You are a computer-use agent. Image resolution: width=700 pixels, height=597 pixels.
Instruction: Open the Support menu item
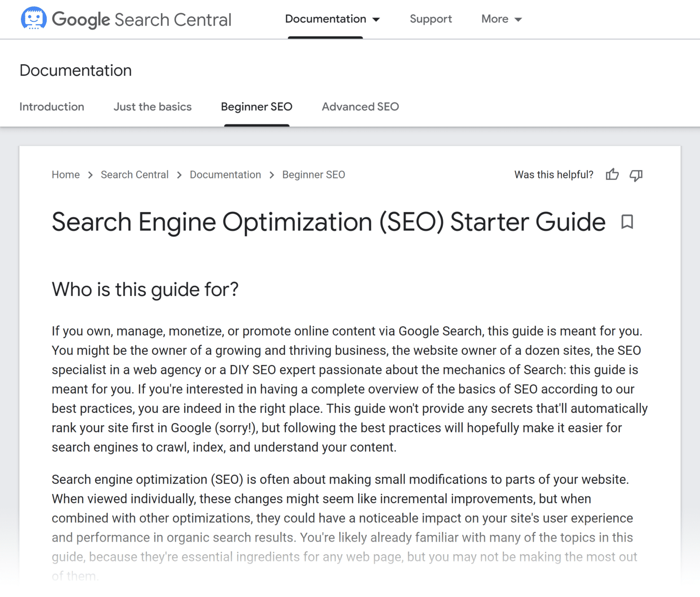431,19
